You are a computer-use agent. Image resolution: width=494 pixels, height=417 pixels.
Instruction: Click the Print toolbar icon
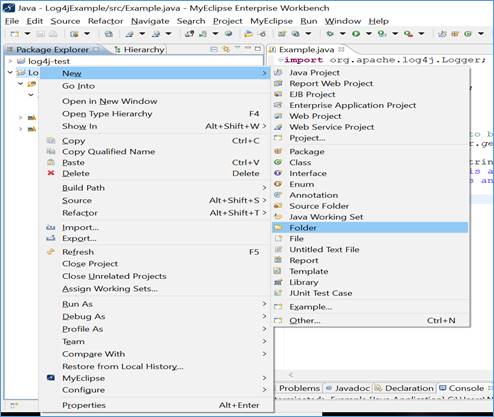pyautogui.click(x=53, y=34)
